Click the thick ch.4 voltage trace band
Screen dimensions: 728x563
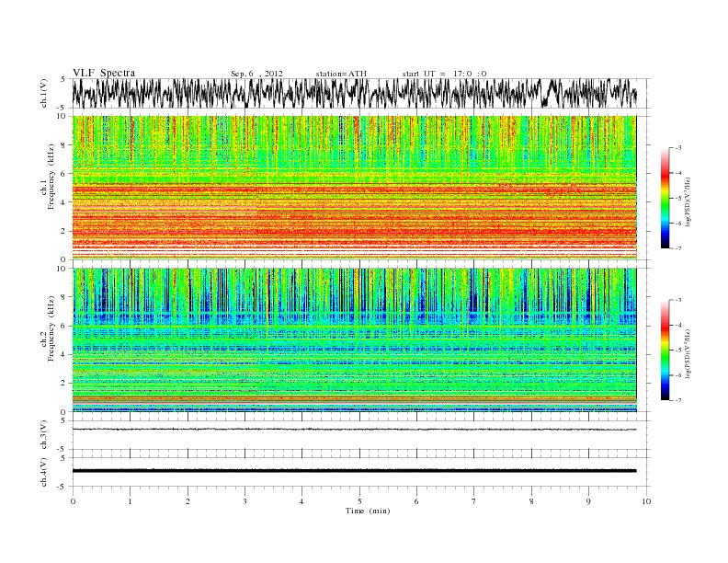(354, 471)
